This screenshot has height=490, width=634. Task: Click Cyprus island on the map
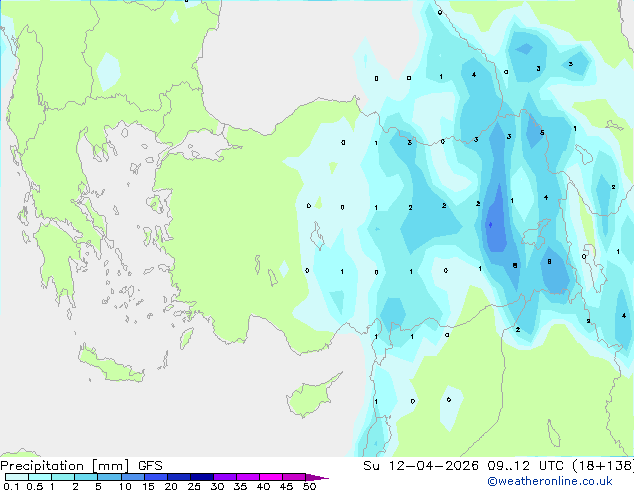click(311, 396)
